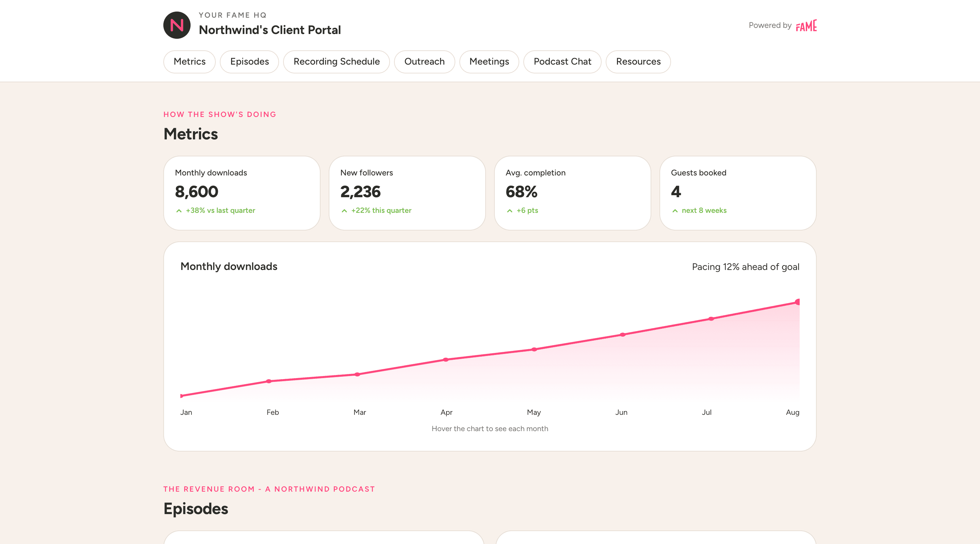Click the up arrow beside next 8 weeks
The image size is (980, 544).
click(x=675, y=210)
